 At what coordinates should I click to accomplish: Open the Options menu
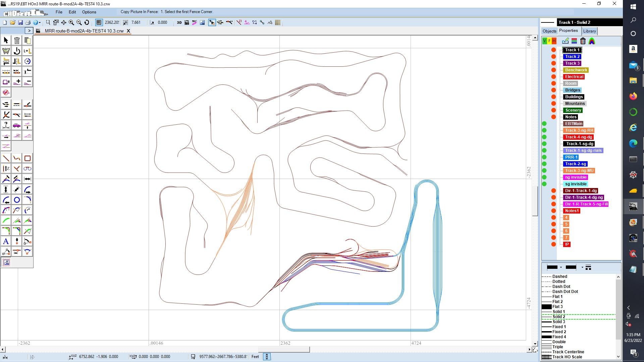pos(89,12)
